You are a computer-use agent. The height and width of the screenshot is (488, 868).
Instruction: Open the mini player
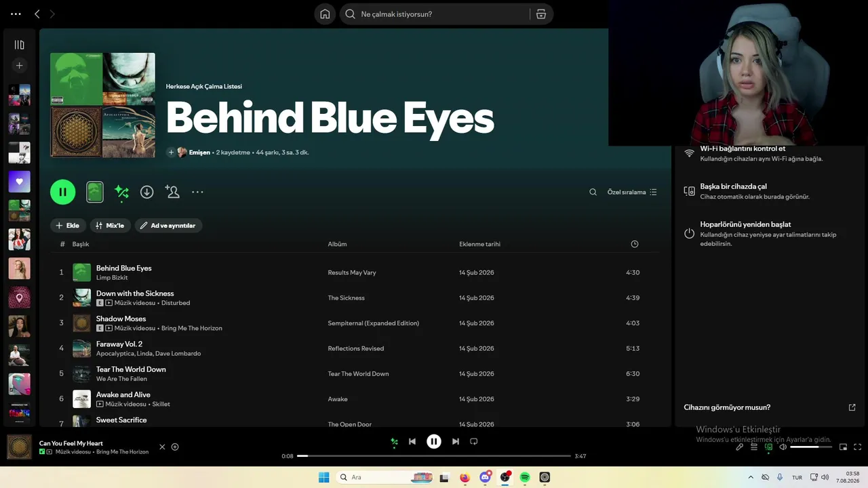pos(844,447)
